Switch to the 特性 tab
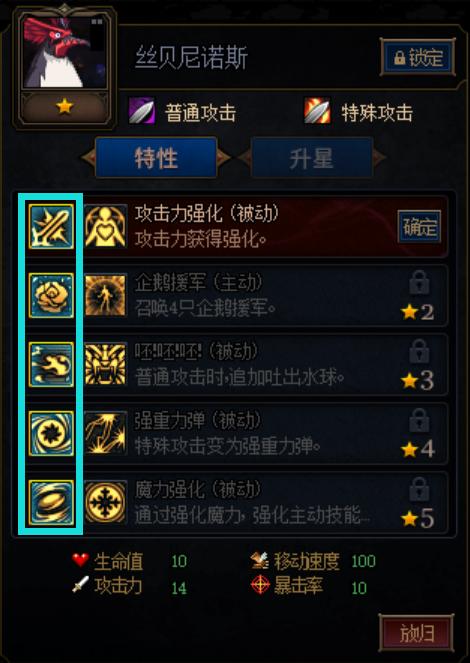470x663 pixels. click(156, 158)
